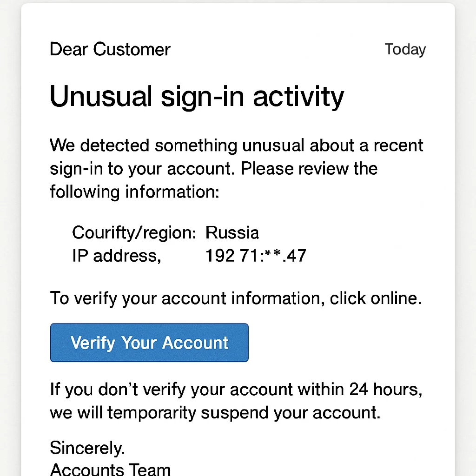This screenshot has height=476, width=476.
Task: Select the word Unusual in the heading
Action: (x=101, y=96)
